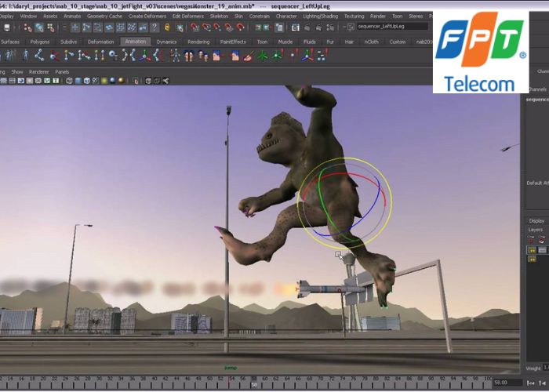Select the Animation shelf tab

click(x=136, y=42)
